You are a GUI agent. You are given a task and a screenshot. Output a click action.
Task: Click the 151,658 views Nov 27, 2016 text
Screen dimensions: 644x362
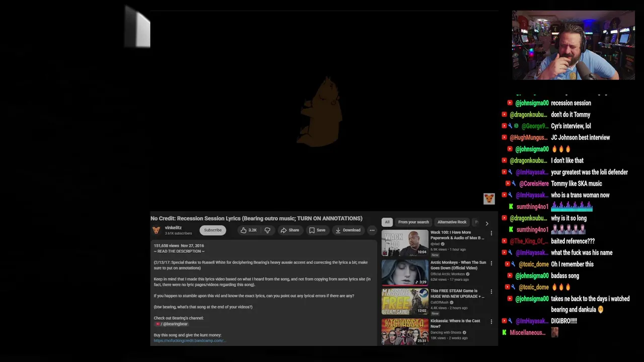(x=179, y=246)
